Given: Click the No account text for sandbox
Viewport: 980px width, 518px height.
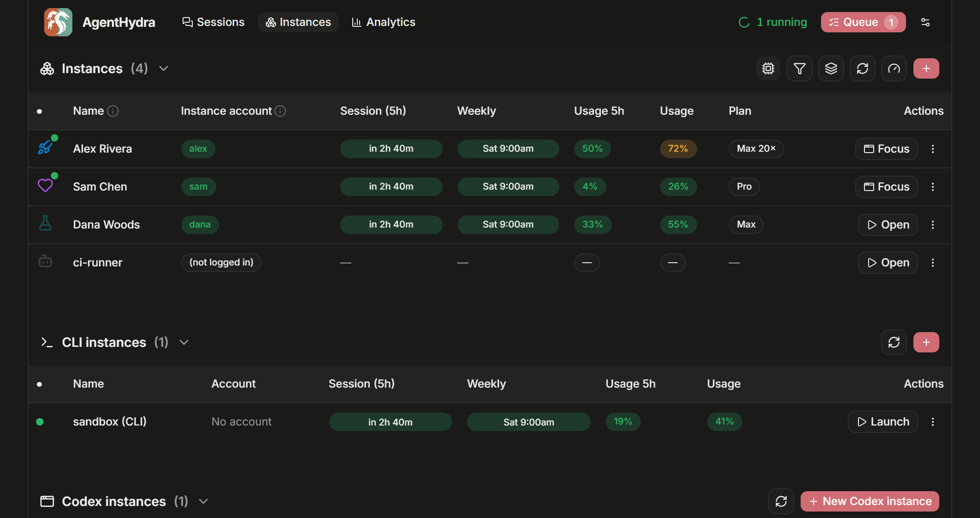Looking at the screenshot, I should 241,422.
